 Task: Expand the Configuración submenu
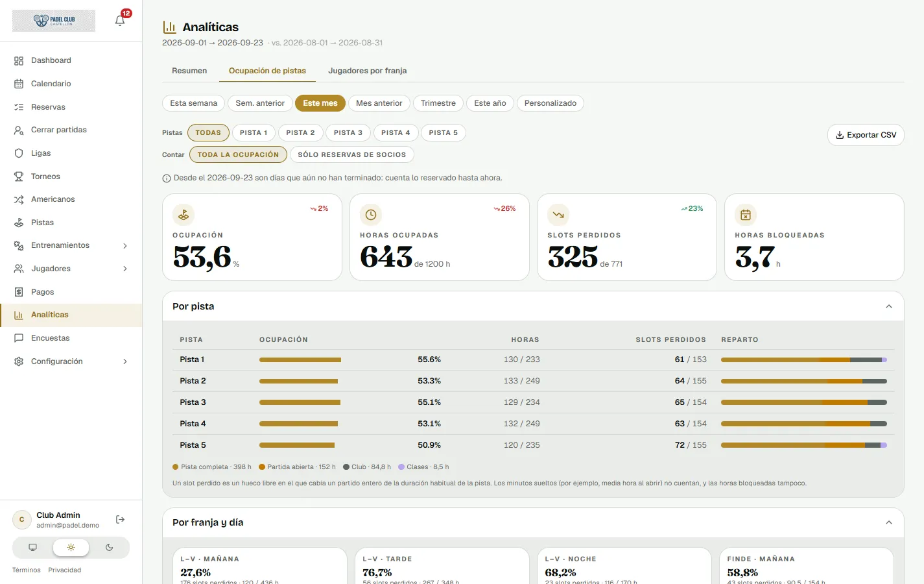(125, 361)
